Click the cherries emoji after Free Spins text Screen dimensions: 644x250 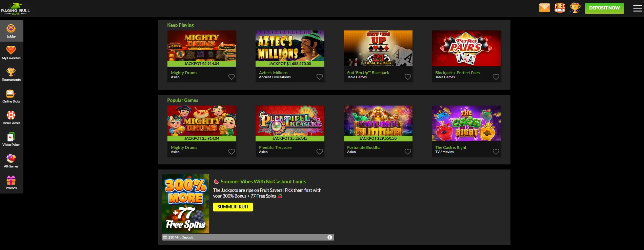click(280, 196)
